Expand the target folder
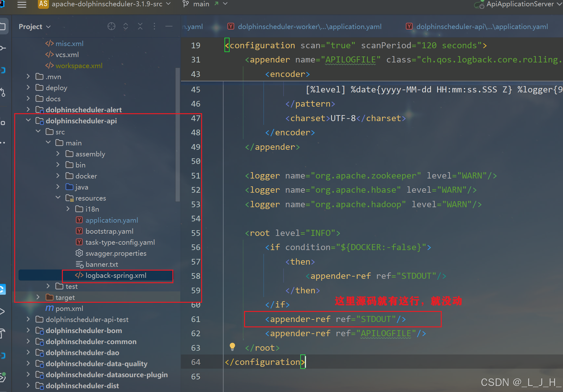Screen dimensions: 563x392 [38, 297]
